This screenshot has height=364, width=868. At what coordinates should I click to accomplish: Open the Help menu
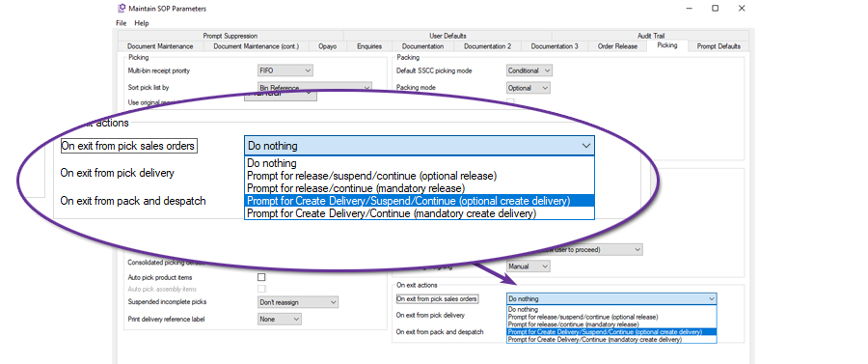[142, 23]
